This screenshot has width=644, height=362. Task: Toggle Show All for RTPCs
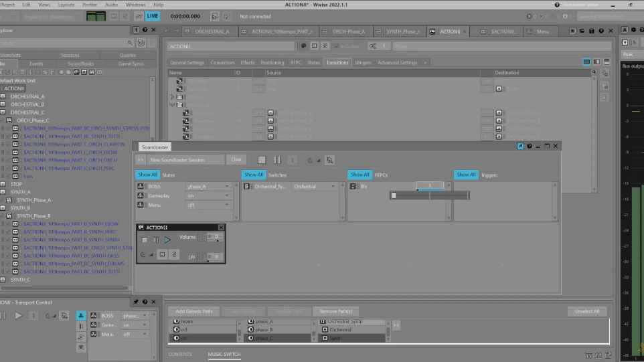359,175
